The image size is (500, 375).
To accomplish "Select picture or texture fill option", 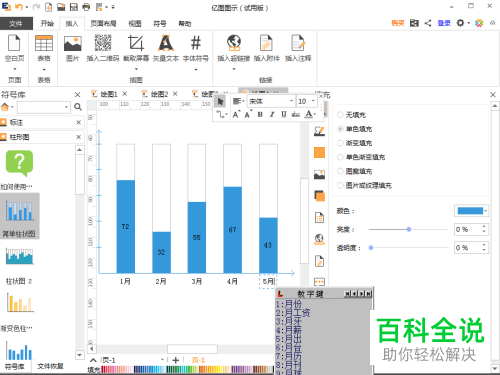I will pos(364,185).
